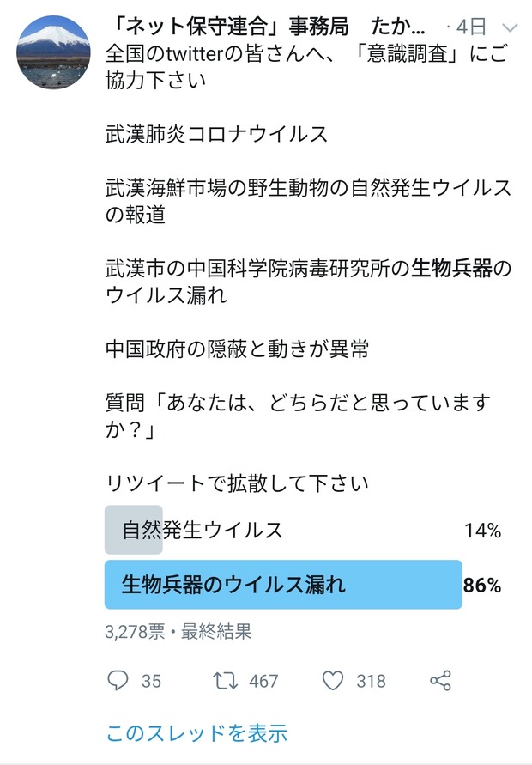The height and width of the screenshot is (765, 532).
Task: Click the このスレッドを表示 link
Action: point(197,732)
